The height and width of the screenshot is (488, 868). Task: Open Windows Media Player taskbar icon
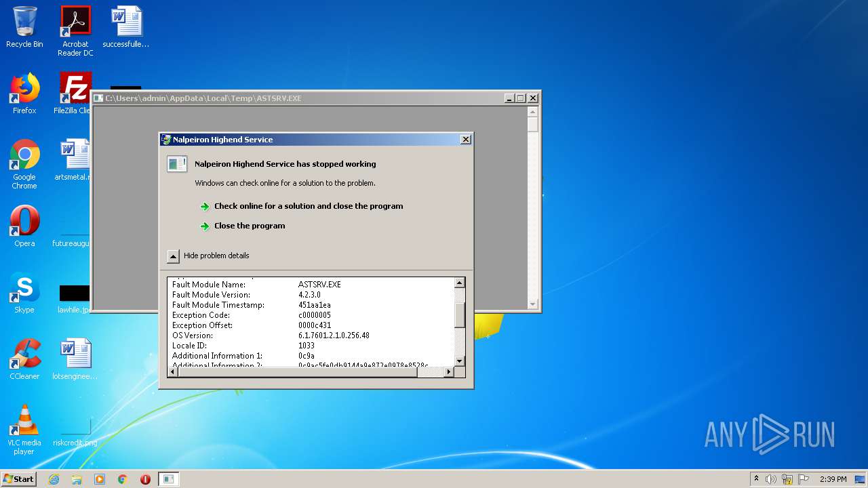tap(100, 479)
